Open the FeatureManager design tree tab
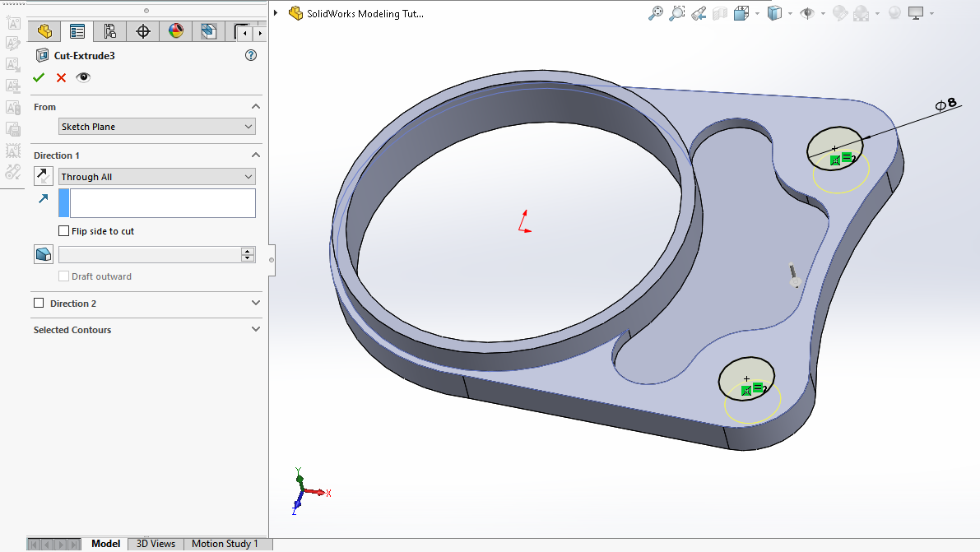 pyautogui.click(x=44, y=32)
